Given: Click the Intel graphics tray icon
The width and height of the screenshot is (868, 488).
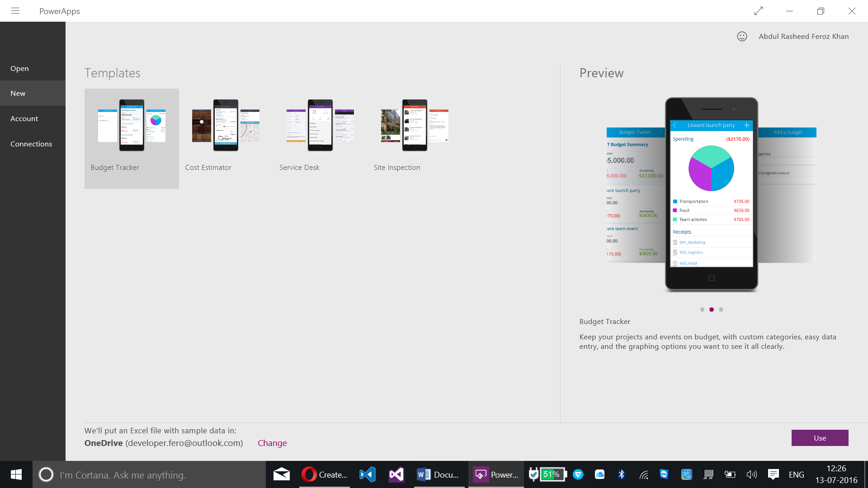Looking at the screenshot, I should pyautogui.click(x=686, y=474).
